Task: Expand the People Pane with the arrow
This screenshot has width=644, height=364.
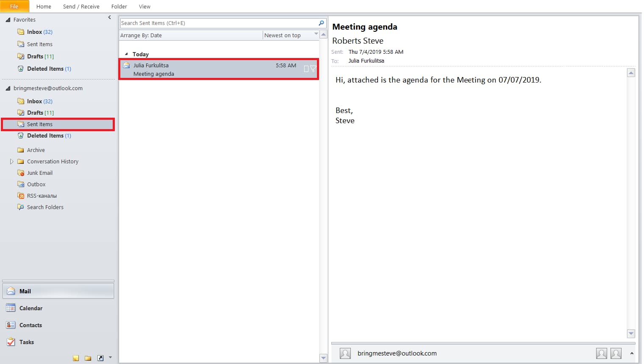Action: coord(632,353)
